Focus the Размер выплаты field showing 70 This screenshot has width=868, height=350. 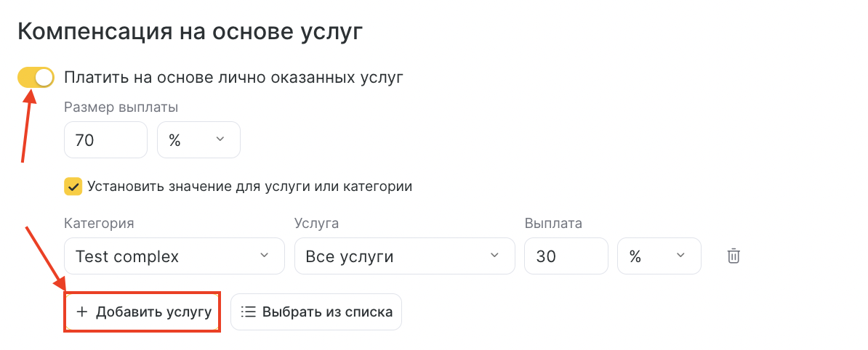(x=105, y=140)
